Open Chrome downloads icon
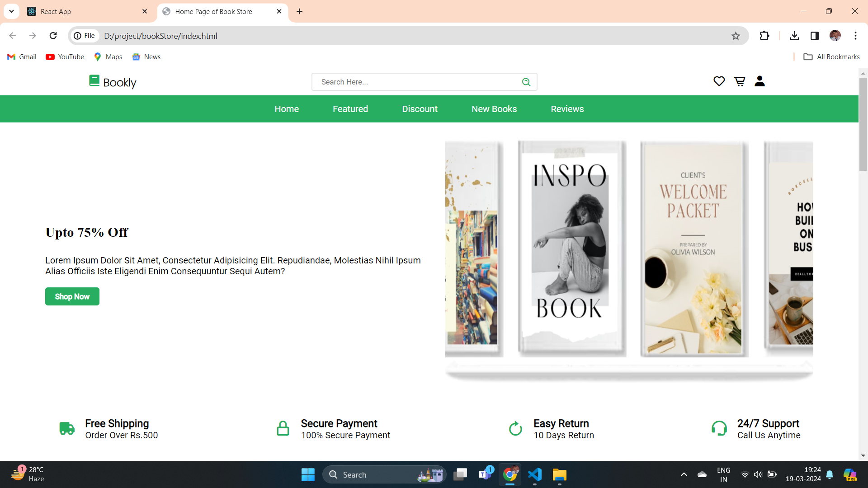The image size is (868, 488). point(794,36)
